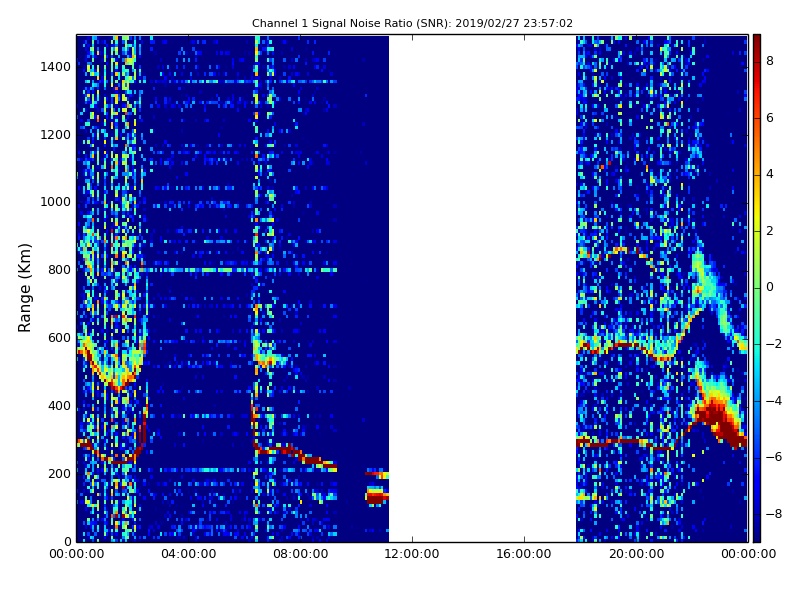Click the x-axis tick label "04:00:00"
This screenshot has width=800, height=600.
tap(189, 554)
